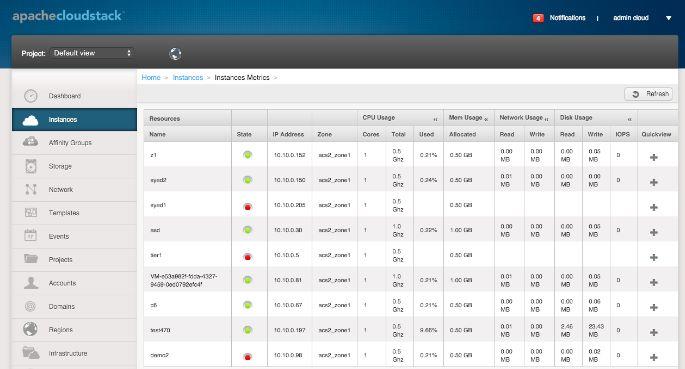Screen dimensions: 685x369
Task: Open quickview plus for 10.10.0.205 row
Action: 654,207
